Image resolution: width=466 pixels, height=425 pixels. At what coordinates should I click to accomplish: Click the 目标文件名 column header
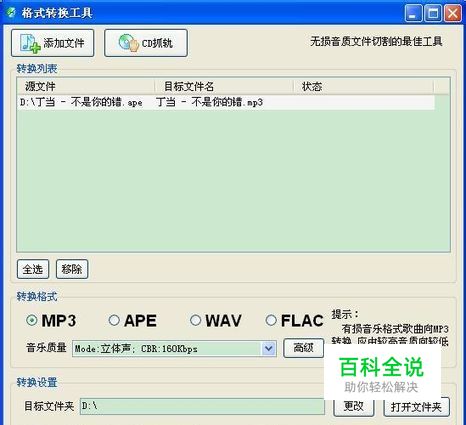[224, 87]
